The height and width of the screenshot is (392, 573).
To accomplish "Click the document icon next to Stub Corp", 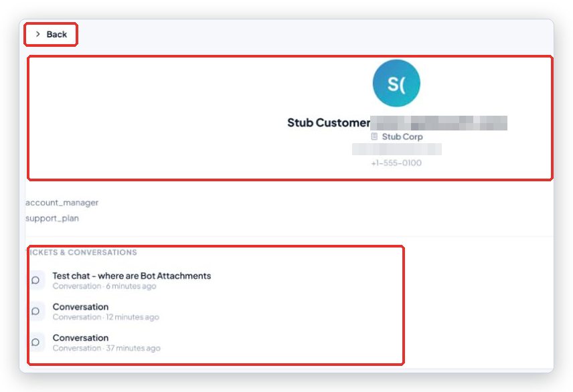I will (x=374, y=136).
